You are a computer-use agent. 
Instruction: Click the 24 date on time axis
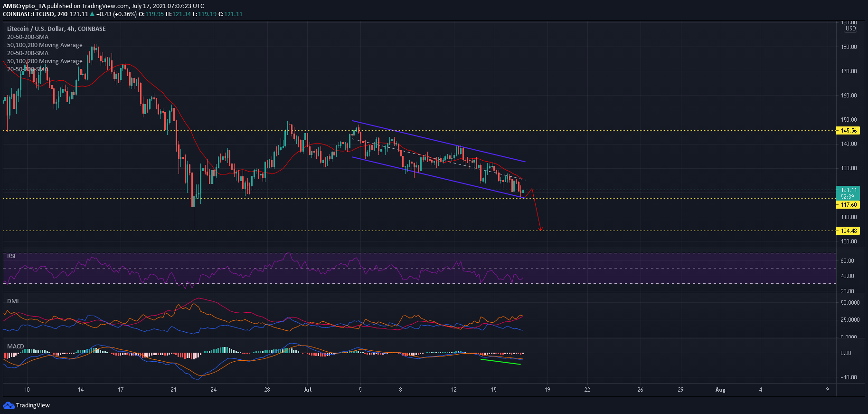[x=214, y=389]
